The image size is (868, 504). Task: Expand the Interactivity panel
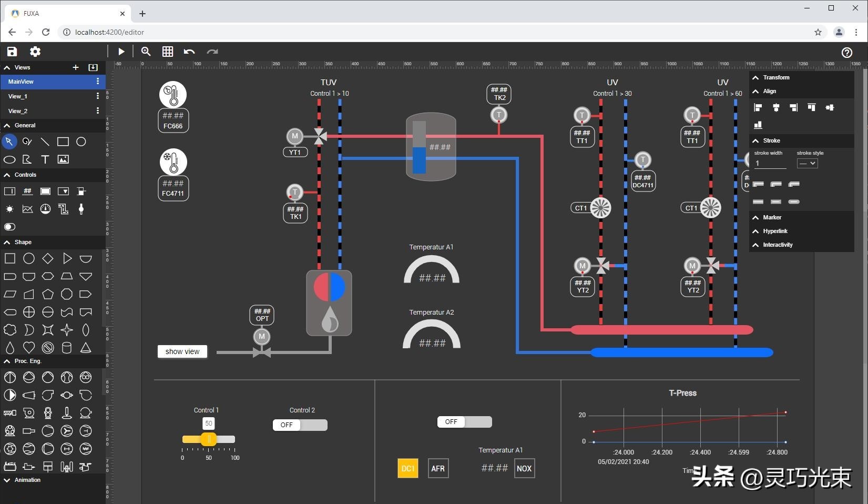pos(778,245)
